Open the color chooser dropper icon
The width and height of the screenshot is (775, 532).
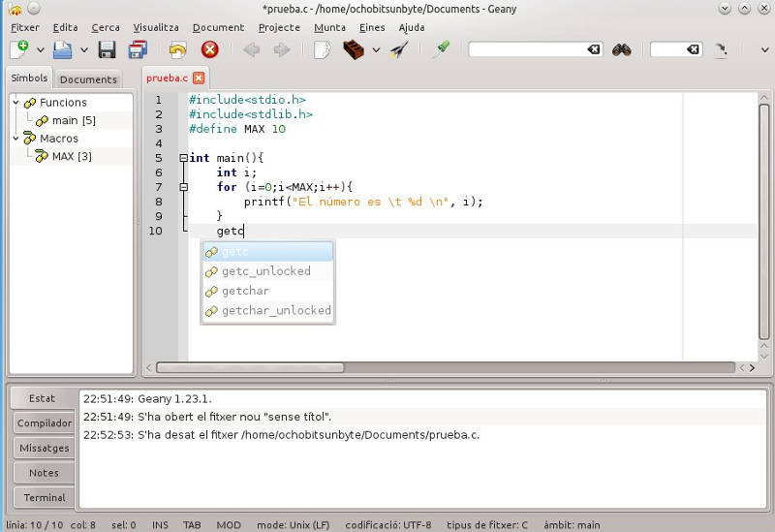coord(441,49)
